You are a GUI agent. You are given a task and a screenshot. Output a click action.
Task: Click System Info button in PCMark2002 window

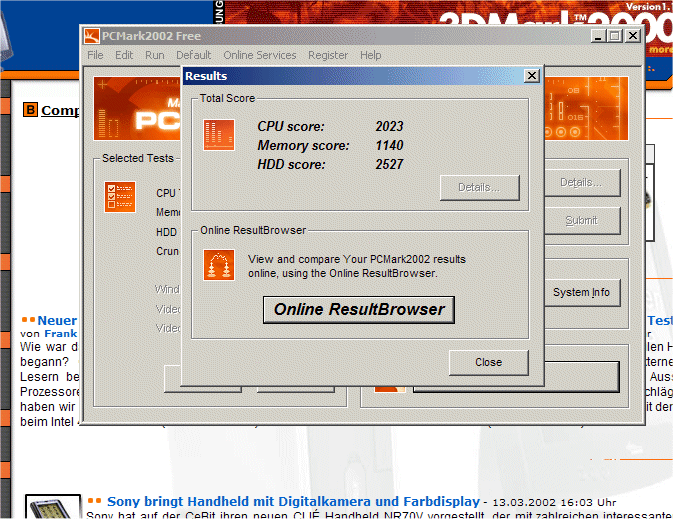pos(582,292)
